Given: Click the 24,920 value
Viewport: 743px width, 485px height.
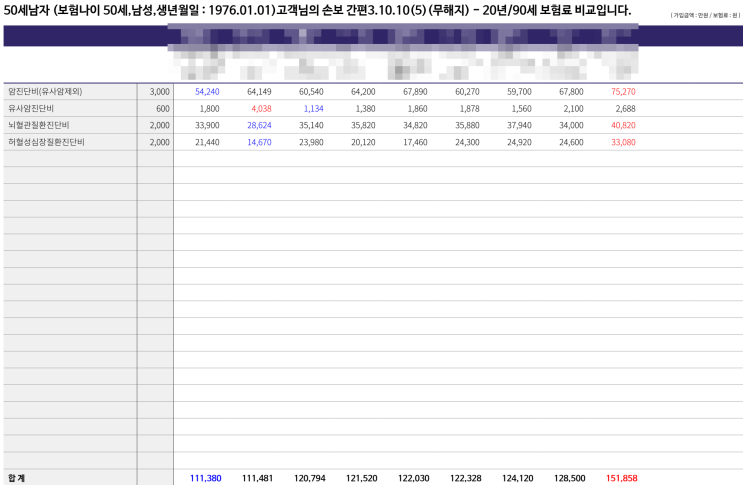Looking at the screenshot, I should 519,142.
